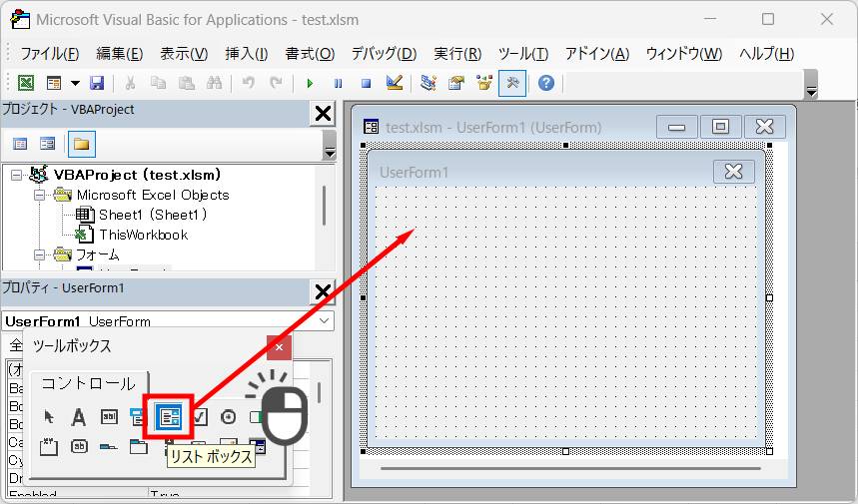
Task: Click the Insert UserForm toolbar icon
Action: point(54,83)
